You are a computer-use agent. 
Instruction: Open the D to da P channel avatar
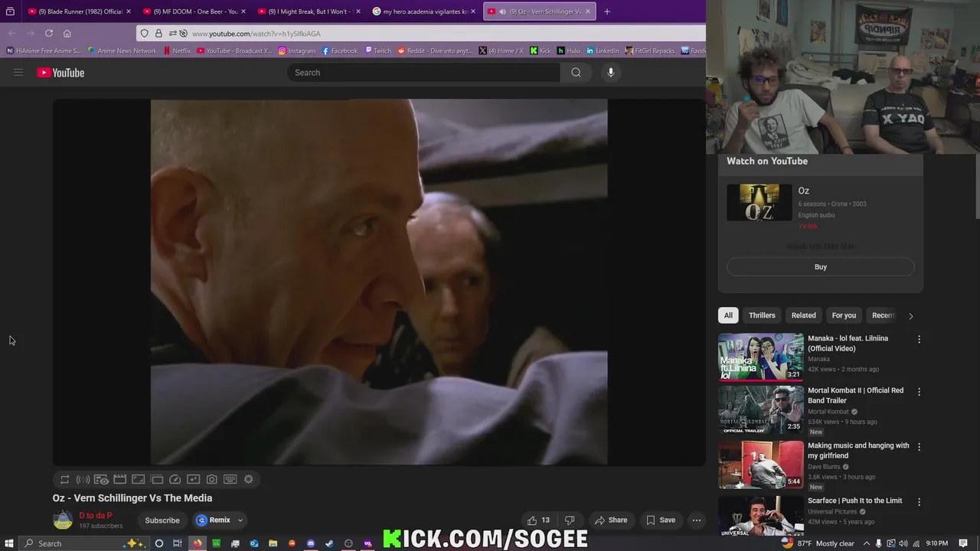[x=63, y=520]
